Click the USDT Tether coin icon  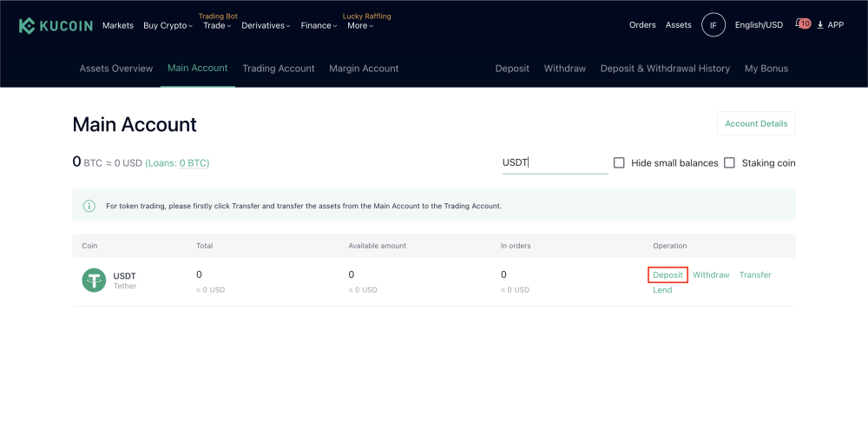(x=94, y=280)
